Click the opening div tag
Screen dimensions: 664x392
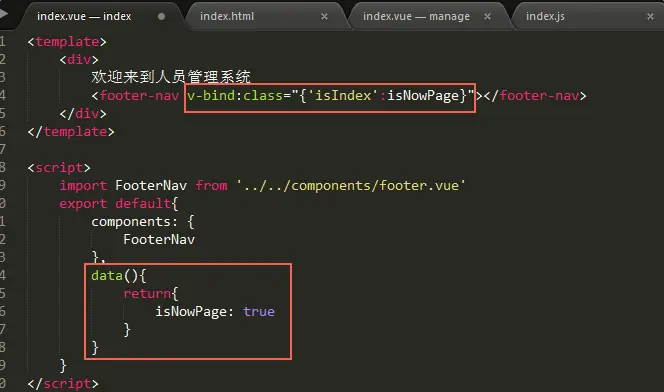79,60
